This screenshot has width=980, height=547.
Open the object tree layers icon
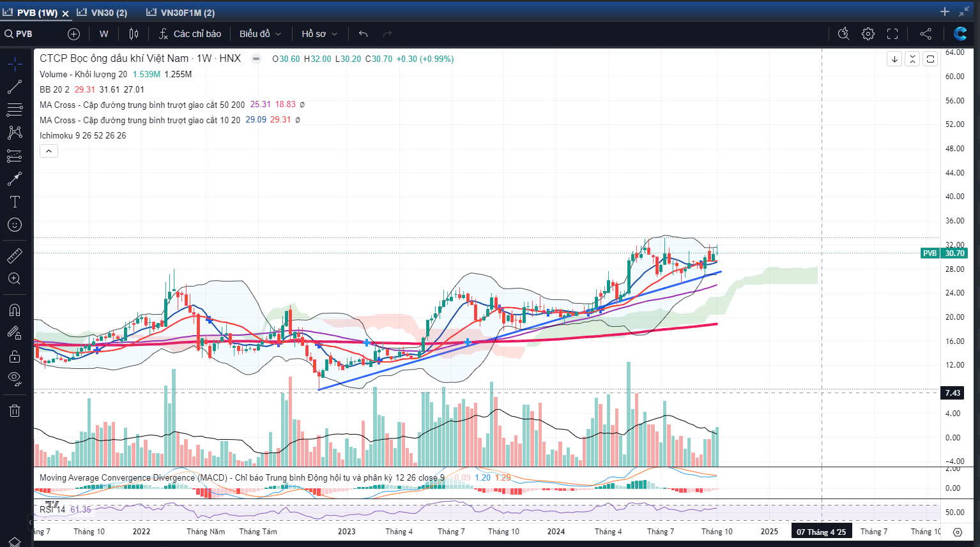click(x=15, y=541)
